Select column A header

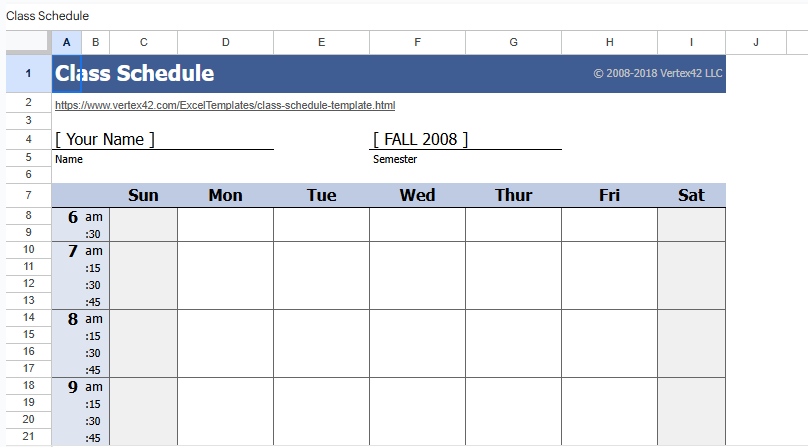(66, 42)
